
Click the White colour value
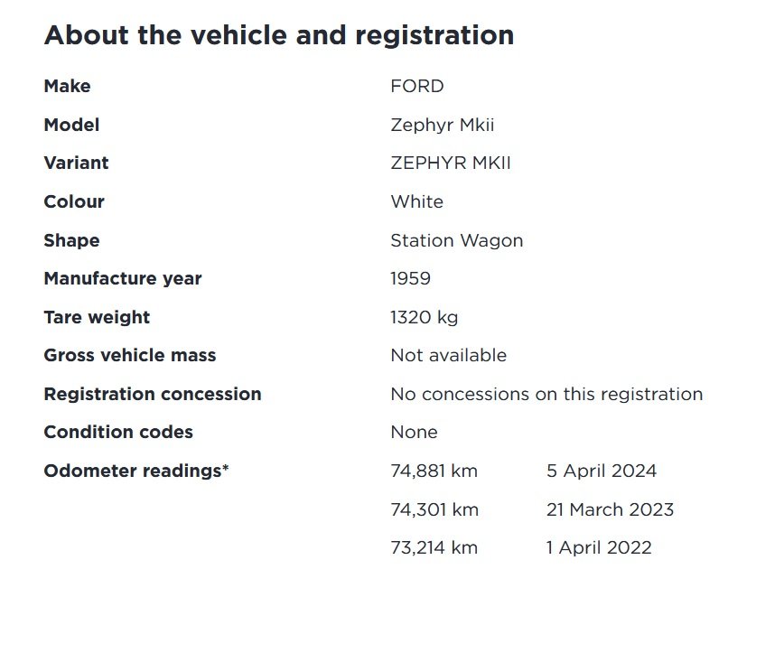(x=417, y=202)
